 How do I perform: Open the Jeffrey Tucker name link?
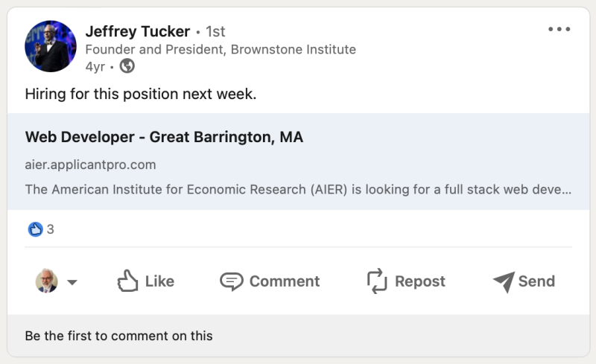(x=138, y=31)
